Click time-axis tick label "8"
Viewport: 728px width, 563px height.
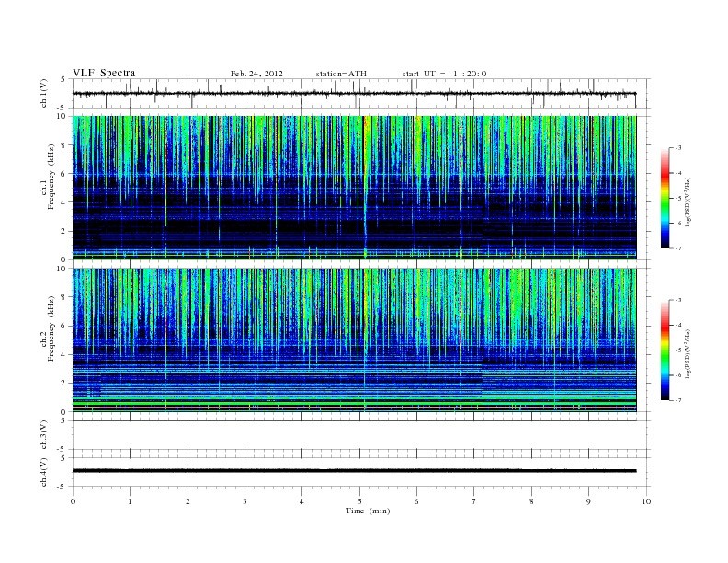click(531, 501)
